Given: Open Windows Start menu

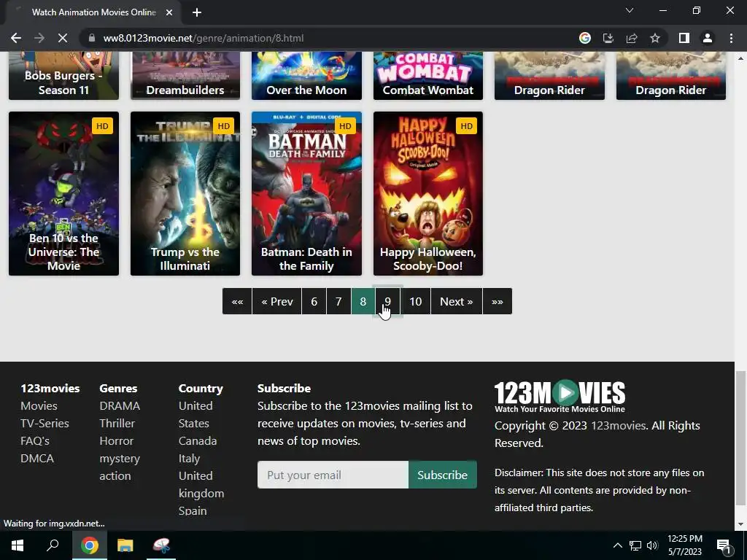Looking at the screenshot, I should pos(18,545).
